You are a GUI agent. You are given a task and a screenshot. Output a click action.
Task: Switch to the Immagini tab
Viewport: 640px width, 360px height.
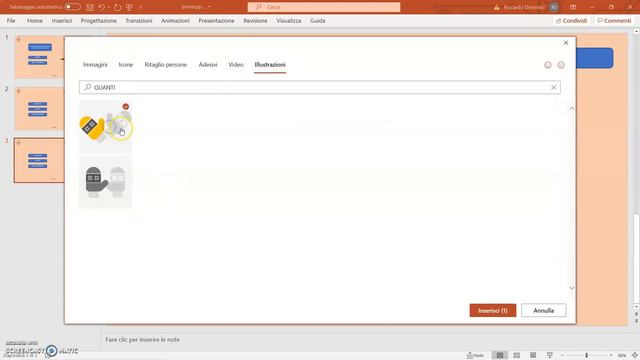(x=95, y=64)
